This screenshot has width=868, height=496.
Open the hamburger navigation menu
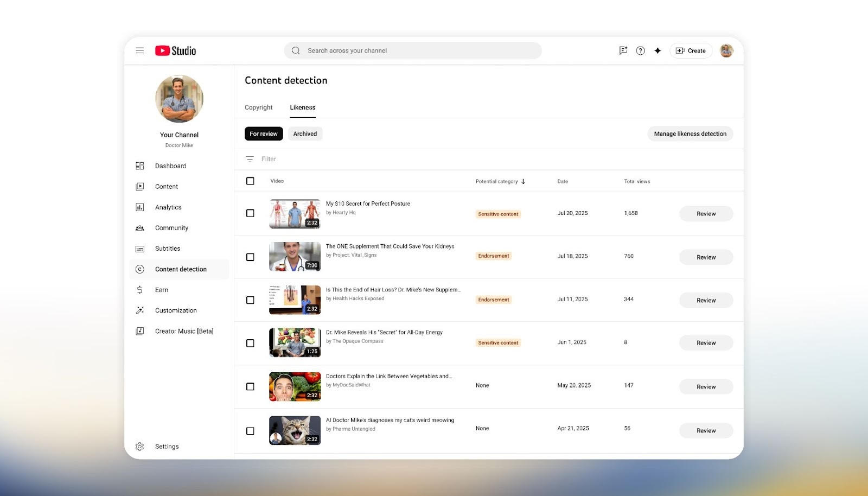coord(140,50)
